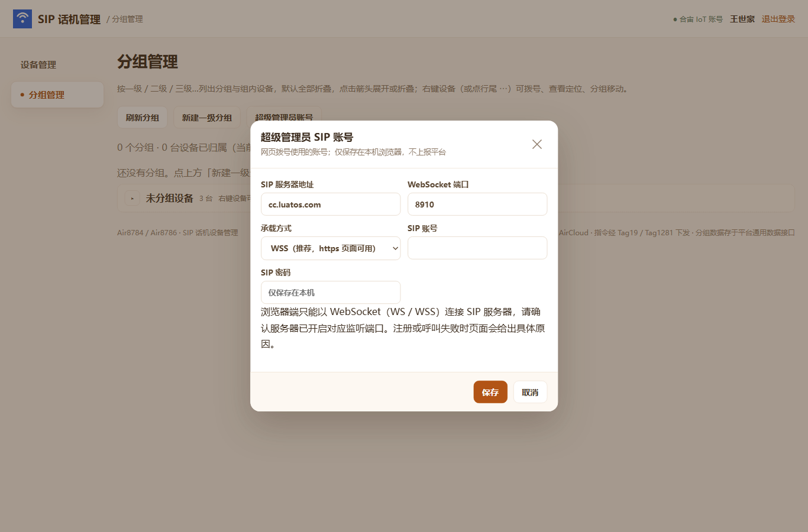Close the 超级管理员 SIP 账号 dialog

537,144
